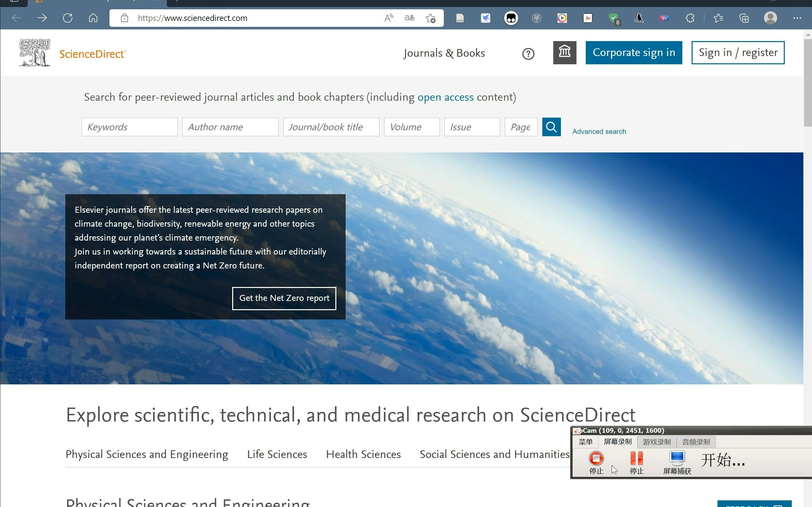The image size is (812, 507).
Task: Click the open access link
Action: point(446,97)
